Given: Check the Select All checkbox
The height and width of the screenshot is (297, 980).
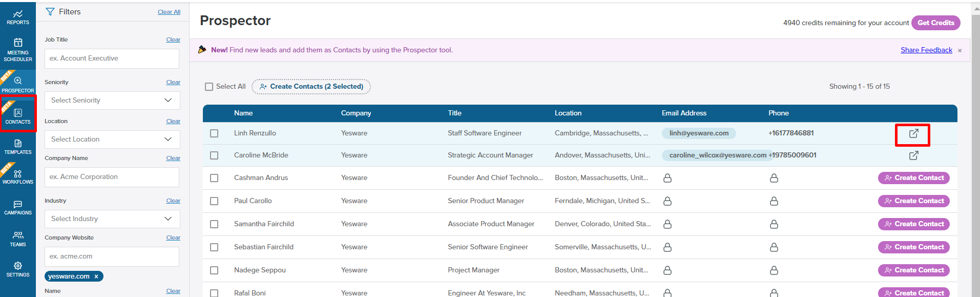Looking at the screenshot, I should [x=209, y=87].
